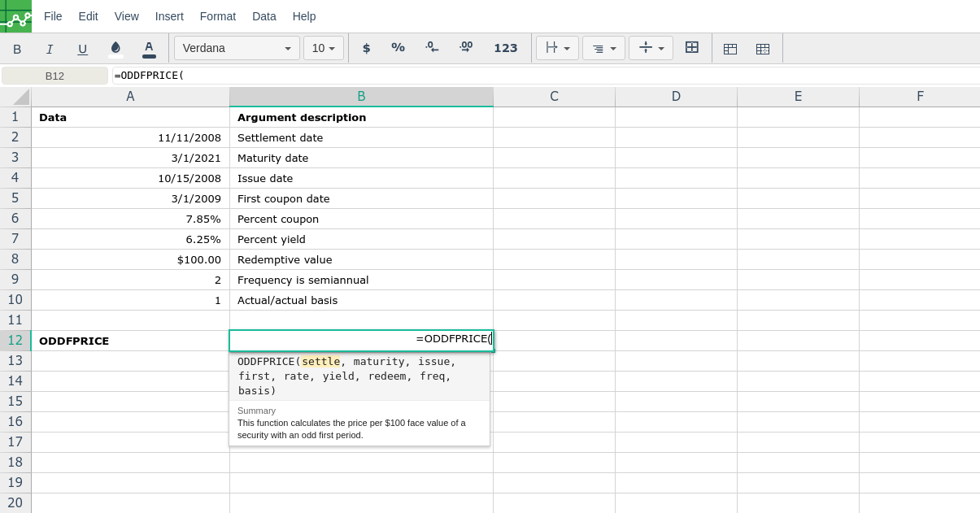Open the Insert menu

[x=169, y=16]
